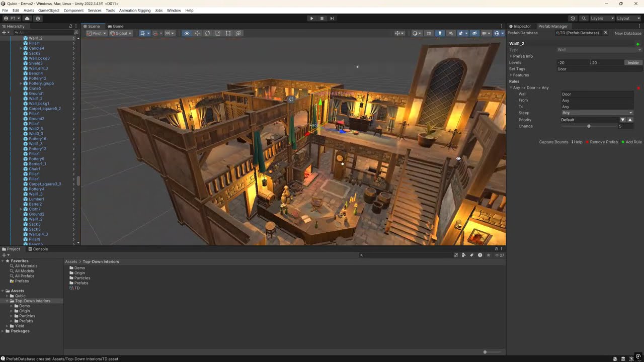The height and width of the screenshot is (362, 644).
Task: Select the Transform tool in Scene toolbar
Action: tap(238, 33)
